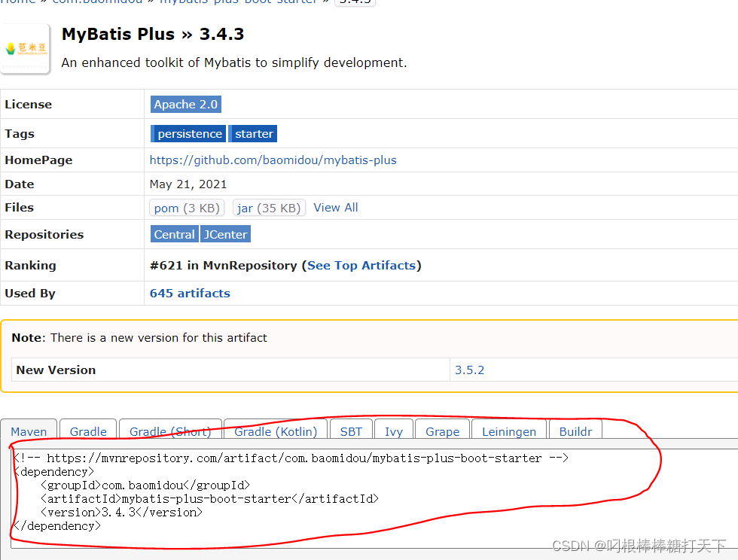Open the jar (35 KB) file
This screenshot has height=560, width=738.
coord(269,208)
